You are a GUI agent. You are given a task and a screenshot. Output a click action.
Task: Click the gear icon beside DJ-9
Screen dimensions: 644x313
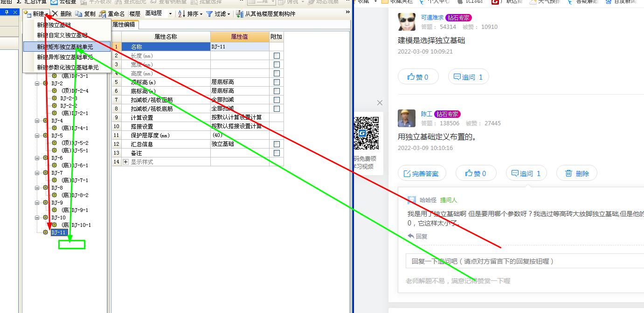coord(45,203)
